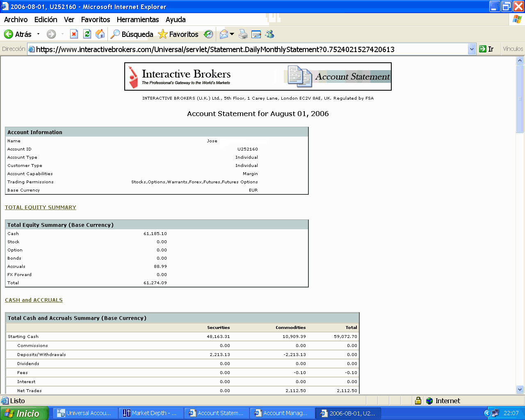Click the security padlock icon in status bar
Screen dimensions: 525x420
(418, 401)
